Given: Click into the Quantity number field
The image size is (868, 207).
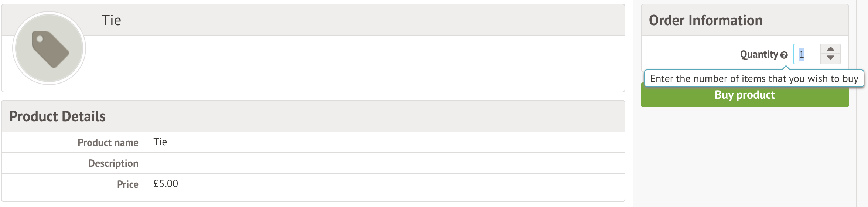Looking at the screenshot, I should coord(807,54).
